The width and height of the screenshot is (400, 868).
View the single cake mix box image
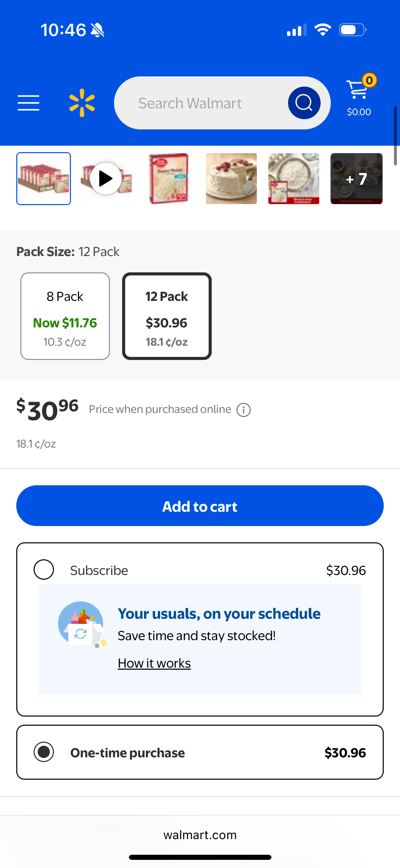(x=169, y=179)
